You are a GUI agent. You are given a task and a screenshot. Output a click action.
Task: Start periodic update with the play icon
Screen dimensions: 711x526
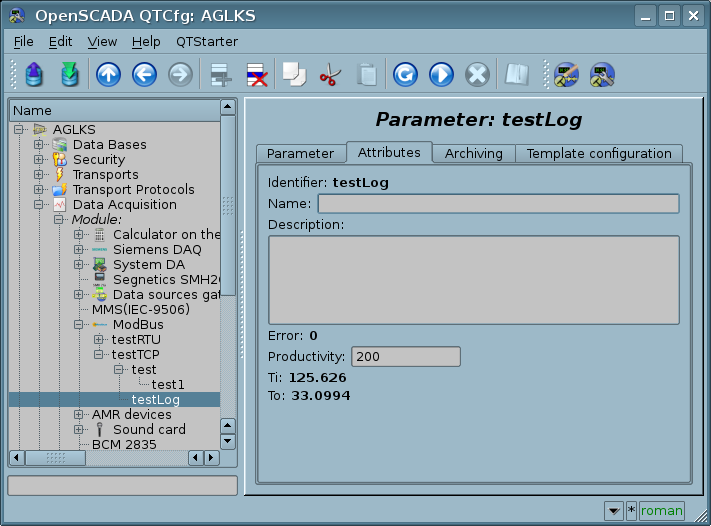[441, 75]
